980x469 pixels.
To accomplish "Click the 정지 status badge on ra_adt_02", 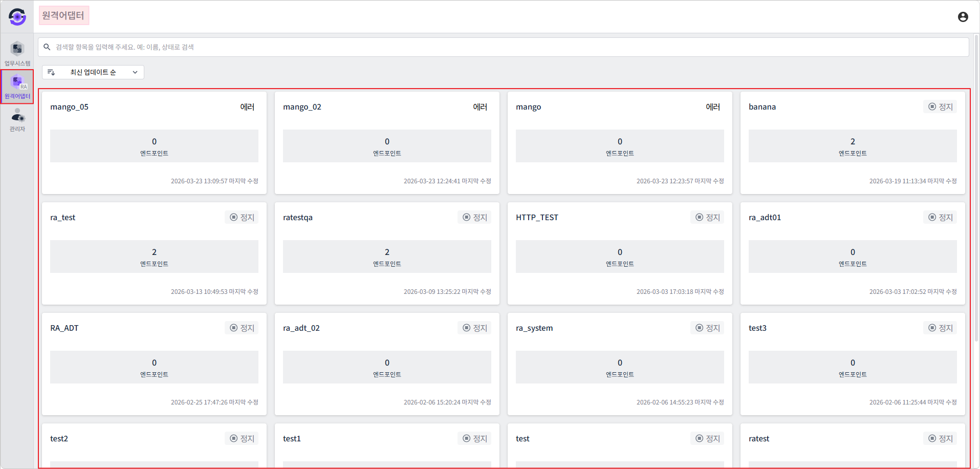I will tap(474, 328).
